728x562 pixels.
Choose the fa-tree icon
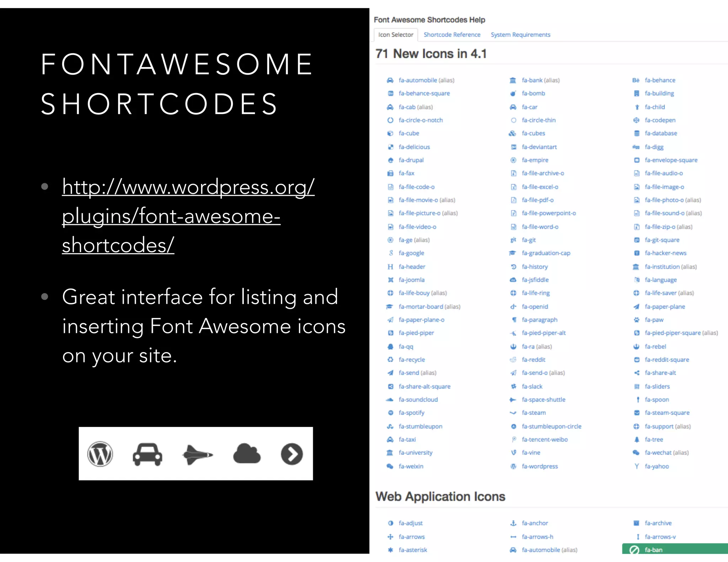click(x=637, y=439)
